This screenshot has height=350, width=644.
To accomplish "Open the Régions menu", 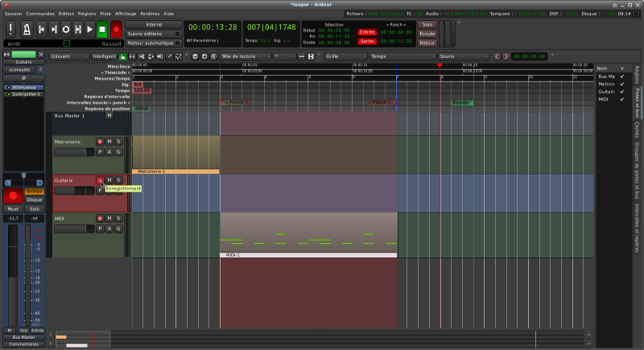I will click(87, 14).
